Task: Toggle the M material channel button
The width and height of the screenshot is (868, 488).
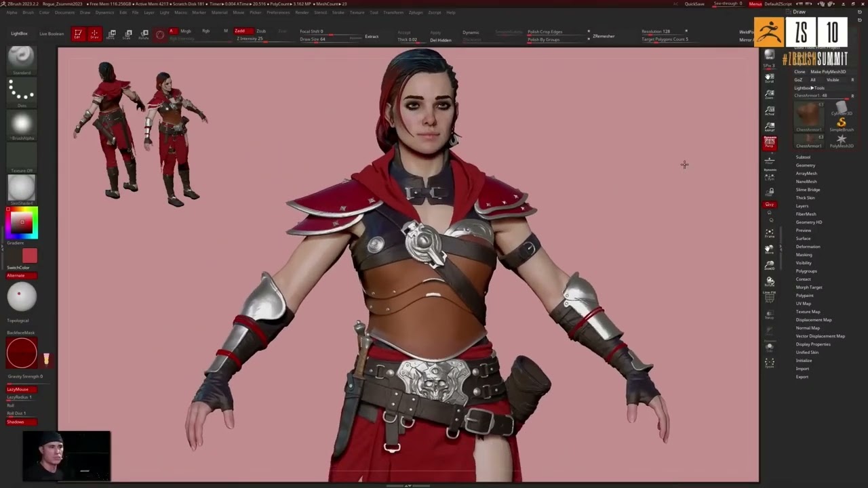Action: point(226,30)
